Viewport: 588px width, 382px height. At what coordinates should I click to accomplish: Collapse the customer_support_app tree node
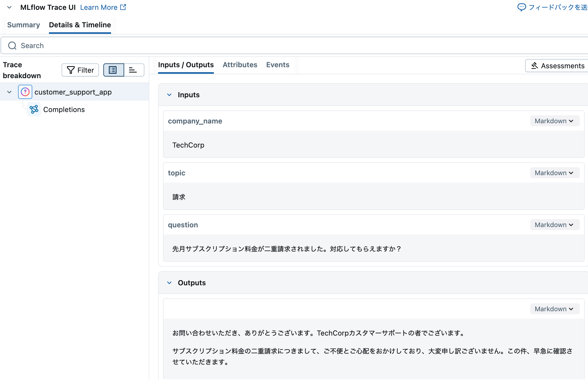point(9,92)
